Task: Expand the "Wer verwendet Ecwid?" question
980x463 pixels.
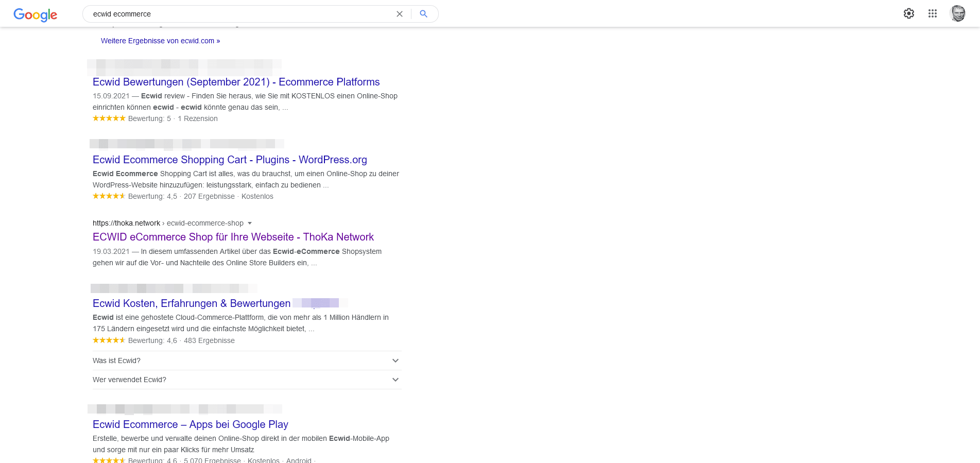Action: [247, 380]
